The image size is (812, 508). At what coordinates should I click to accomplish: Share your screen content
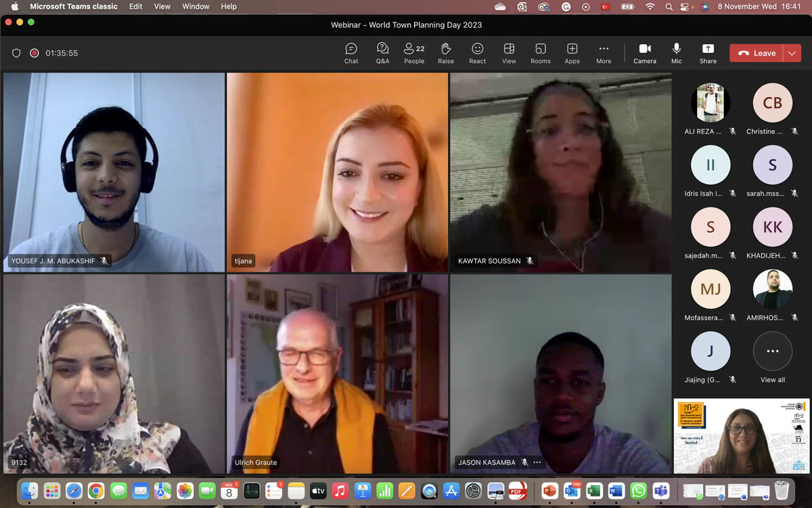708,53
